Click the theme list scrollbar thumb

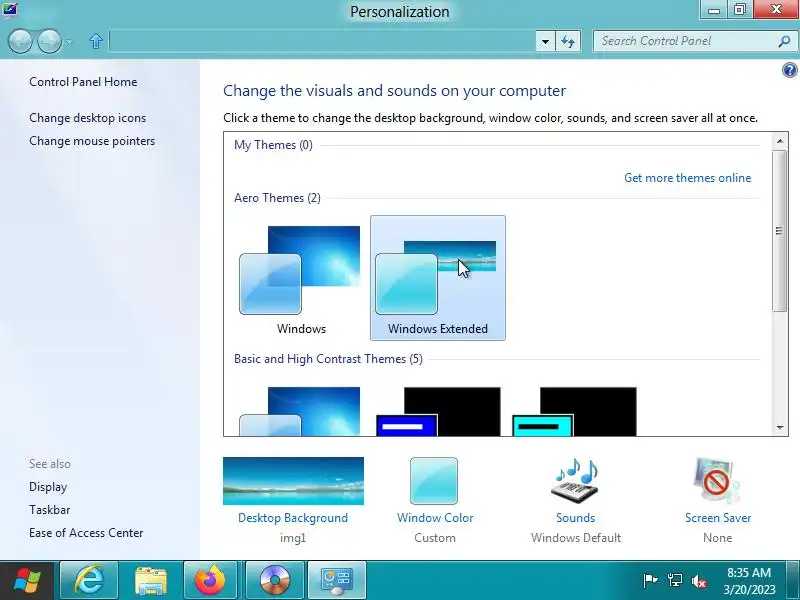(x=780, y=231)
